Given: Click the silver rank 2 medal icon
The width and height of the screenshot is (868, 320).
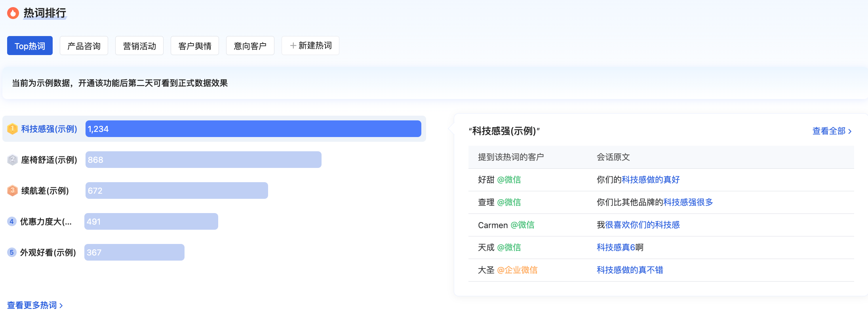Looking at the screenshot, I should coord(12,160).
